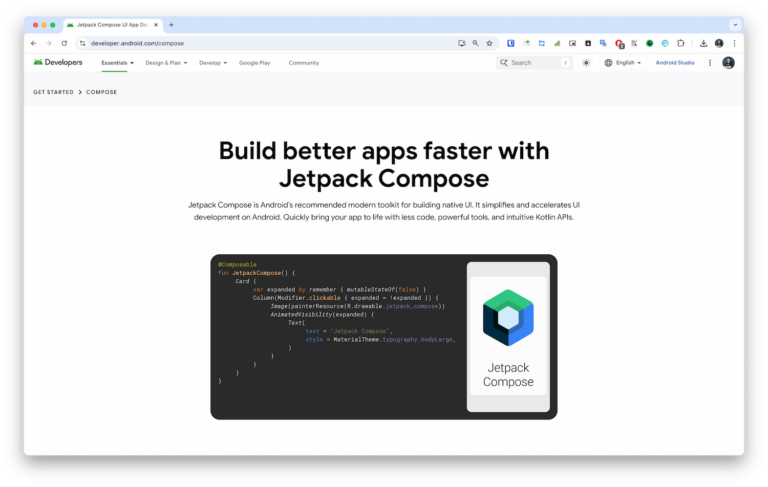Click the address bar URL
The height and width of the screenshot is (487, 768).
coord(138,43)
